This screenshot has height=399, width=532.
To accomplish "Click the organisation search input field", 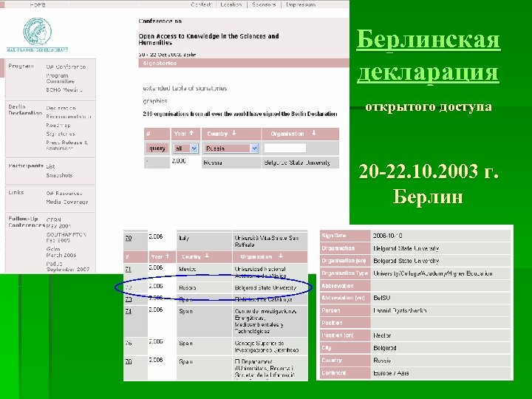I will point(285,148).
